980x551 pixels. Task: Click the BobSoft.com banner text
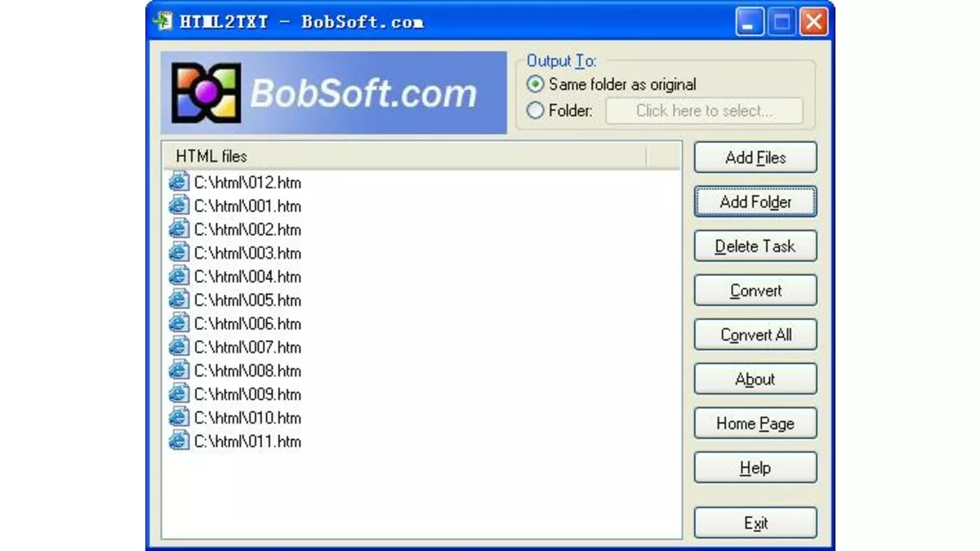pyautogui.click(x=363, y=94)
